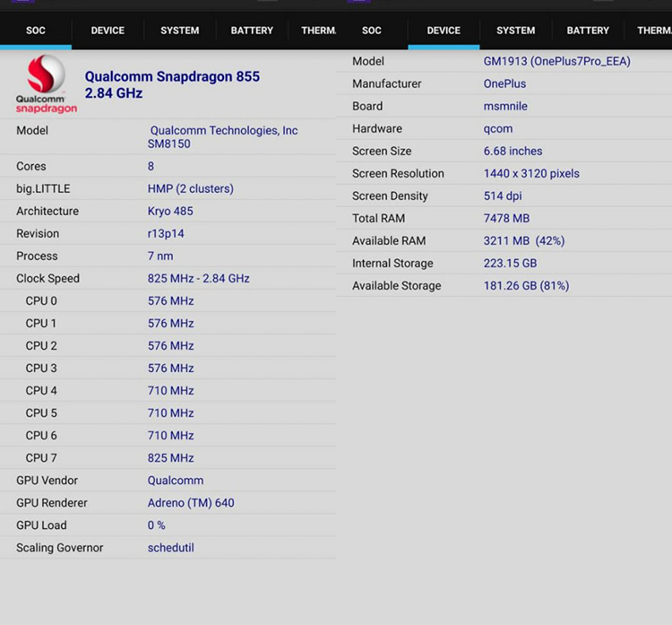Click the CPU 5 frequency 710 MHz

point(170,413)
